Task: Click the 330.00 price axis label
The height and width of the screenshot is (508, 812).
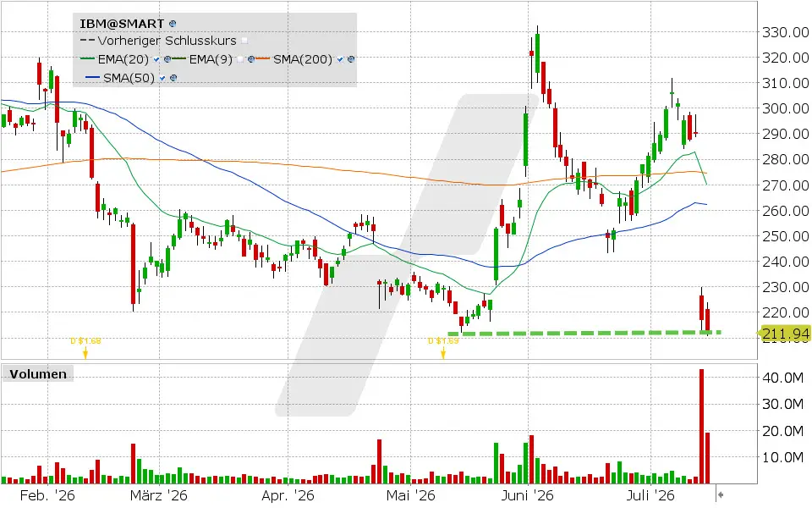Action: click(785, 32)
